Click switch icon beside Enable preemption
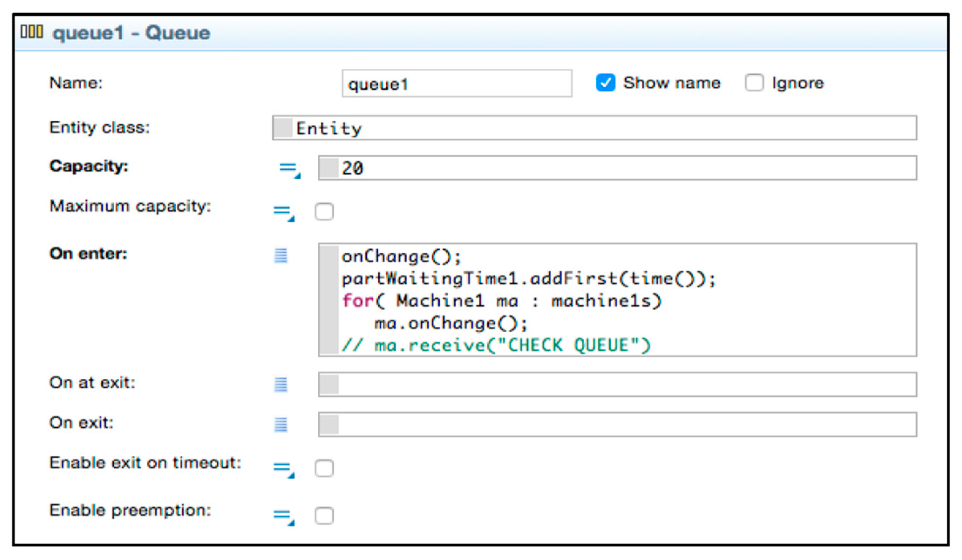 [x=284, y=517]
